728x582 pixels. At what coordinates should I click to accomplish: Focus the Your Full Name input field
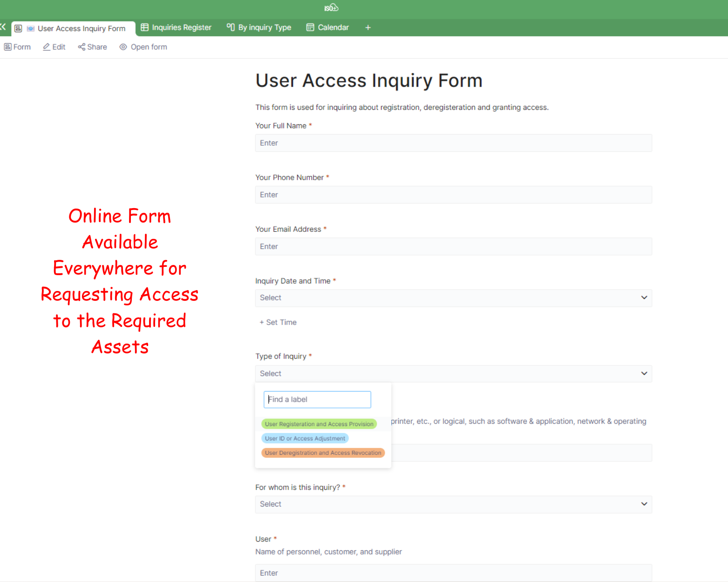coord(453,143)
